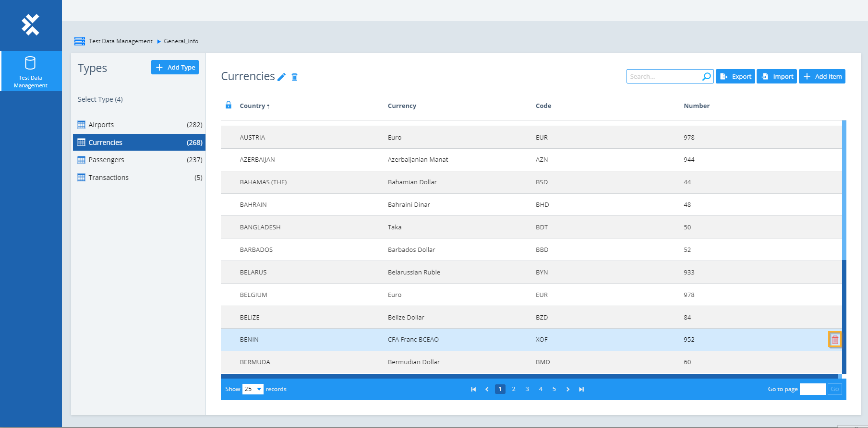
Task: Click the pencil icon to rename Currencies
Action: 282,77
